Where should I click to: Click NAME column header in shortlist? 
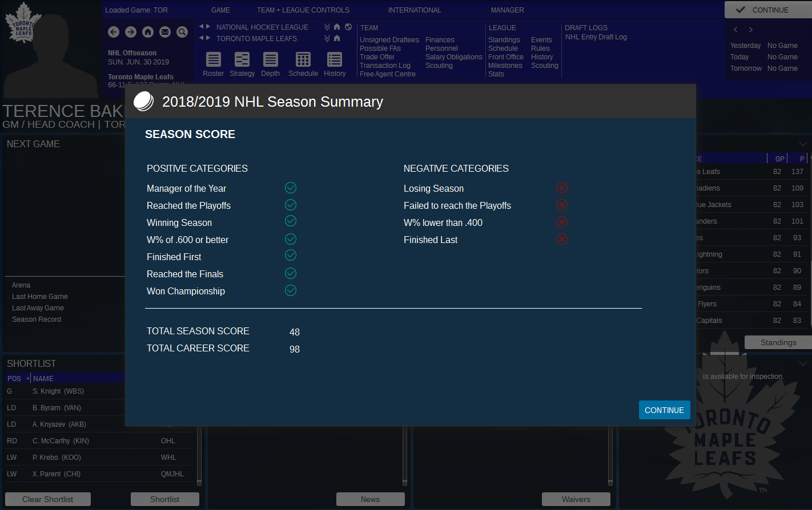[x=43, y=378]
